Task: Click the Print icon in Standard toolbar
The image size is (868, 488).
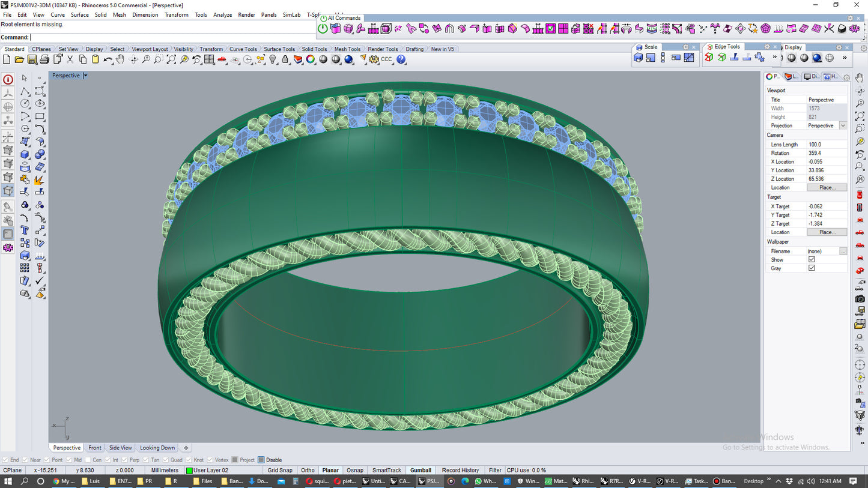Action: pos(44,59)
